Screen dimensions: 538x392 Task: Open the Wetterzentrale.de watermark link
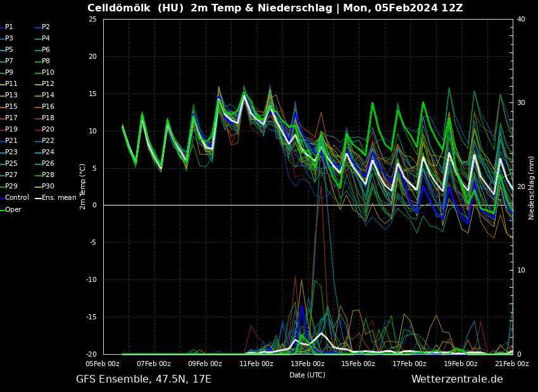(457, 379)
